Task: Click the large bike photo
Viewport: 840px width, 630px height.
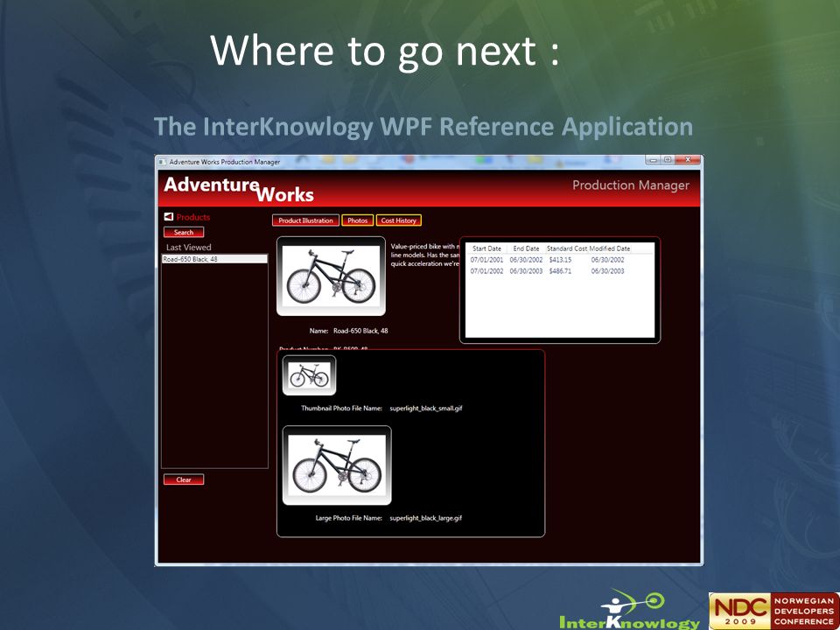Action: pos(337,465)
